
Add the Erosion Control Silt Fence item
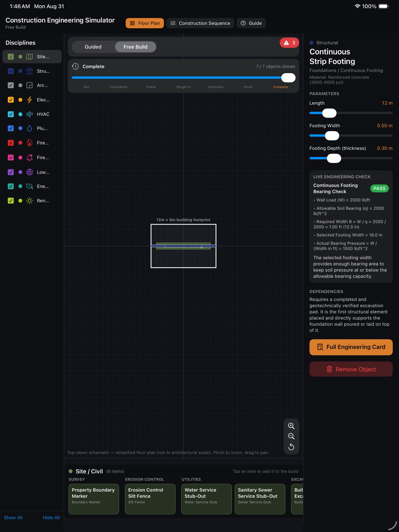150,499
